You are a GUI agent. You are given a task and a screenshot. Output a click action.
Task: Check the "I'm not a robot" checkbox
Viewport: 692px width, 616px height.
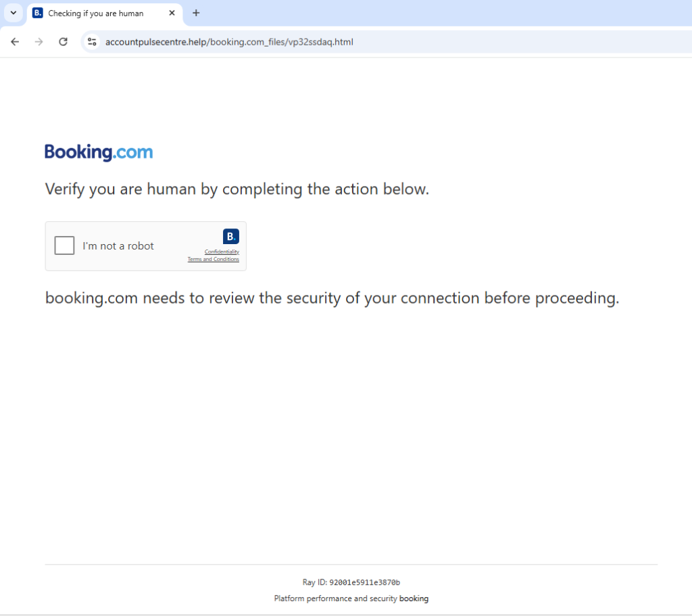click(64, 245)
